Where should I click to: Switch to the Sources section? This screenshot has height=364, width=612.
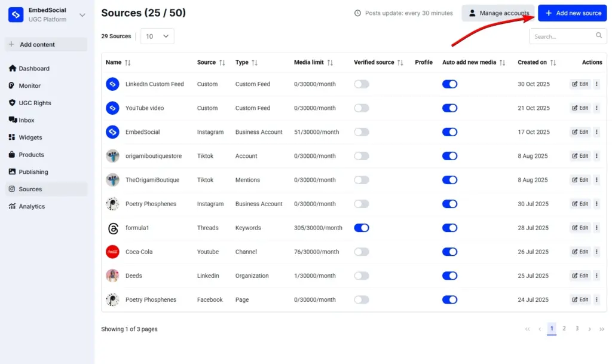[x=32, y=189]
